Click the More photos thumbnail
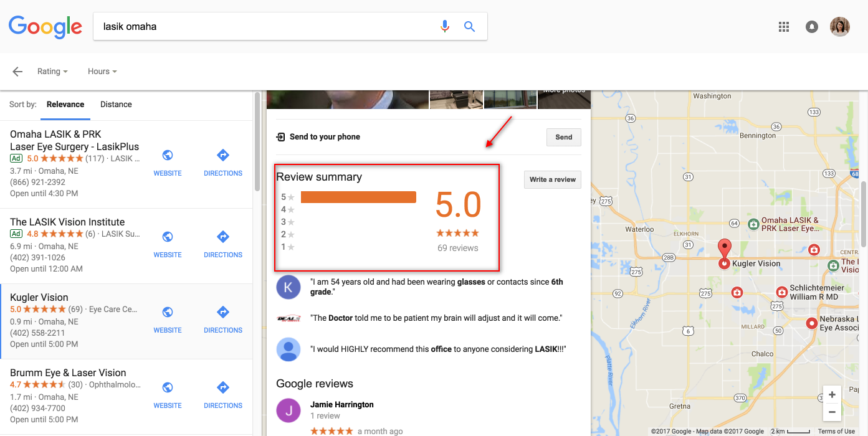The height and width of the screenshot is (436, 868). pyautogui.click(x=564, y=99)
